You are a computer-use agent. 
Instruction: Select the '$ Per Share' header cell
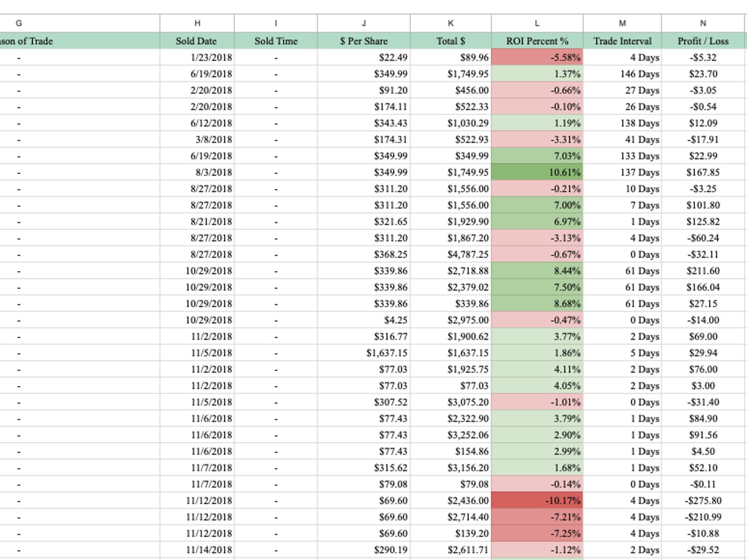coord(364,41)
